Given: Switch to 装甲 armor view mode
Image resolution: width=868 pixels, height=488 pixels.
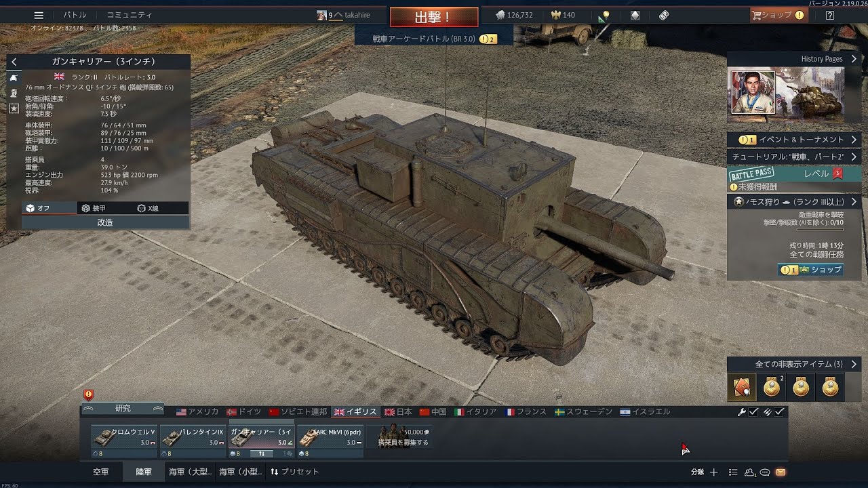Looking at the screenshot, I should point(104,208).
